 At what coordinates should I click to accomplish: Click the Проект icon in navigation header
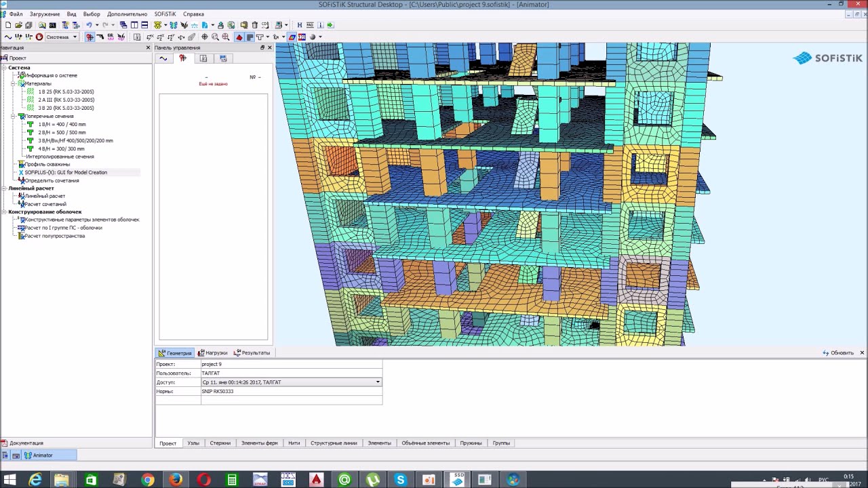[x=4, y=58]
